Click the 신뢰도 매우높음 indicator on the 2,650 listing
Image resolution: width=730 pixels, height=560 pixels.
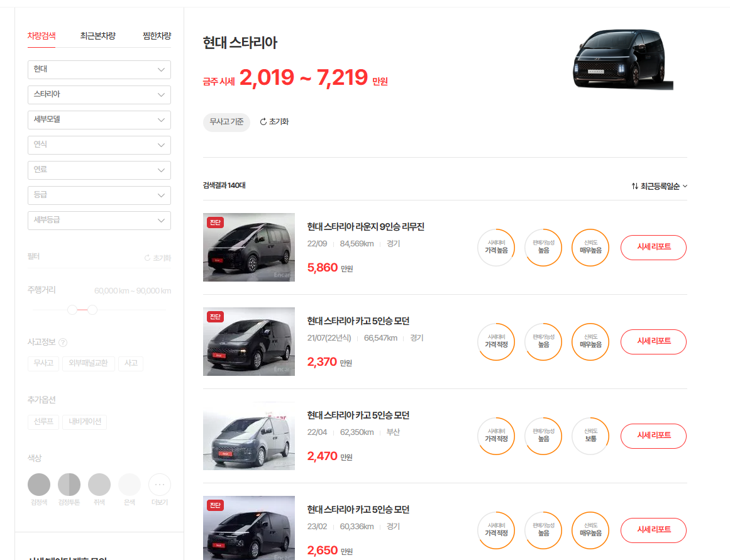coord(590,530)
